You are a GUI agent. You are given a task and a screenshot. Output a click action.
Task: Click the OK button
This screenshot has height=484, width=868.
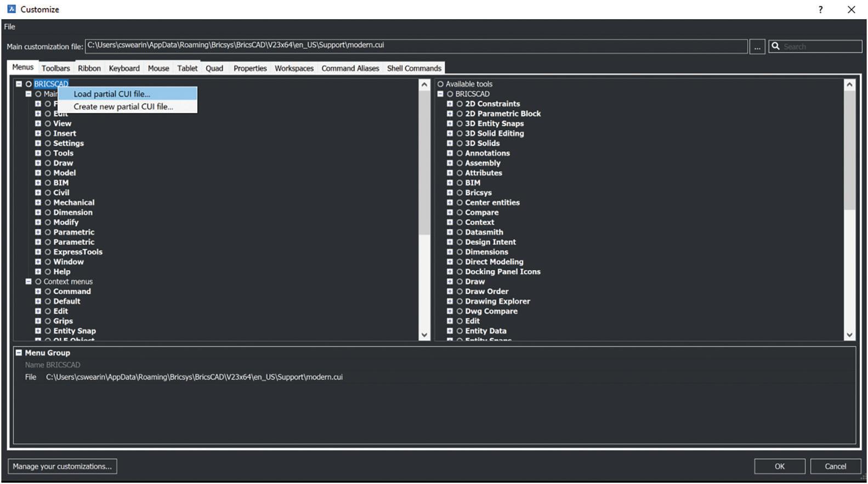780,466
